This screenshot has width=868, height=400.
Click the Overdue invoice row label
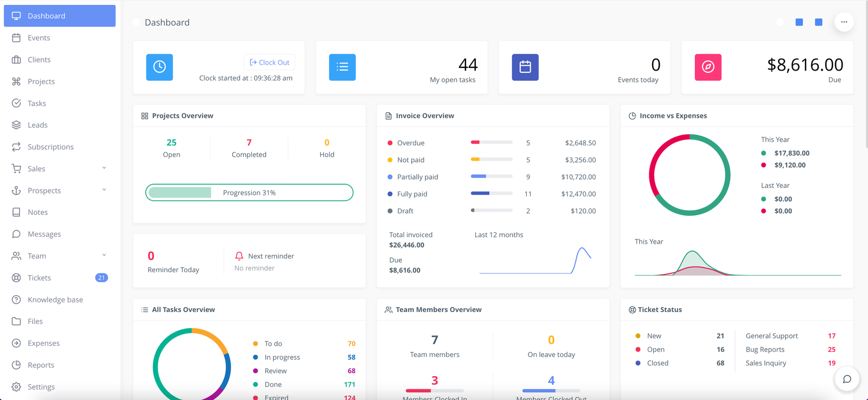[x=411, y=143]
